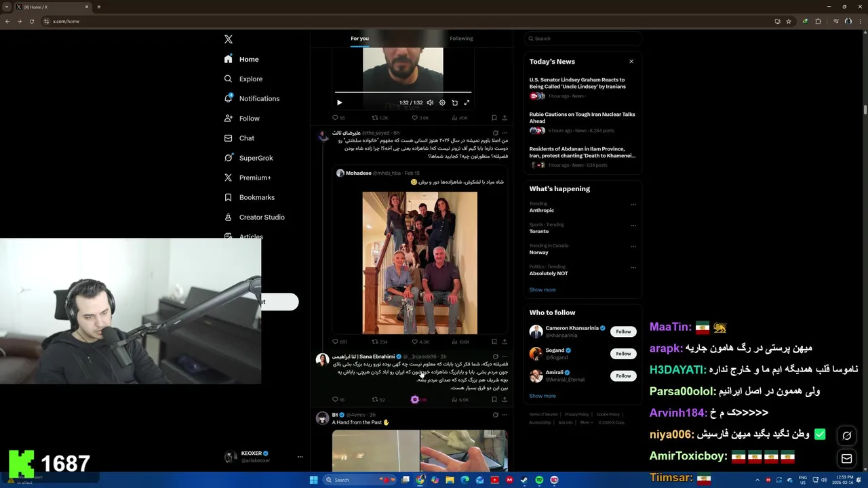
Task: Open Premium+ in the sidebar
Action: point(248,178)
